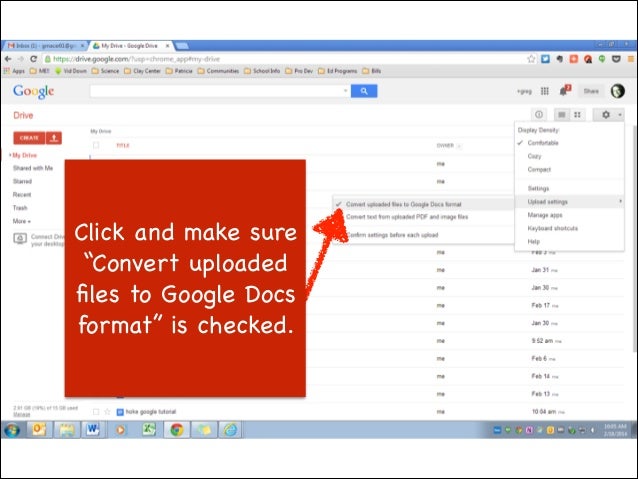Click the Google logo

click(33, 92)
